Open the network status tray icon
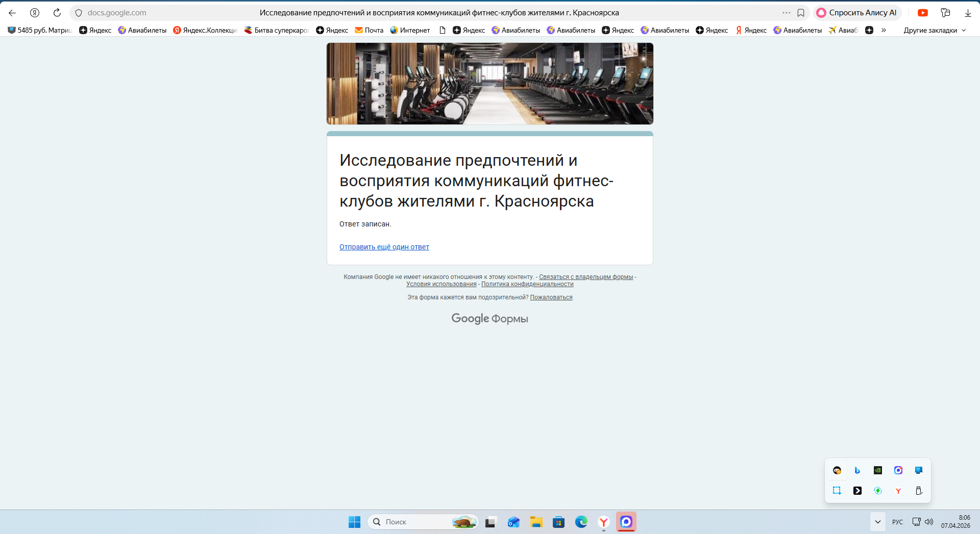Screen dimensions: 980x534 (917, 522)
